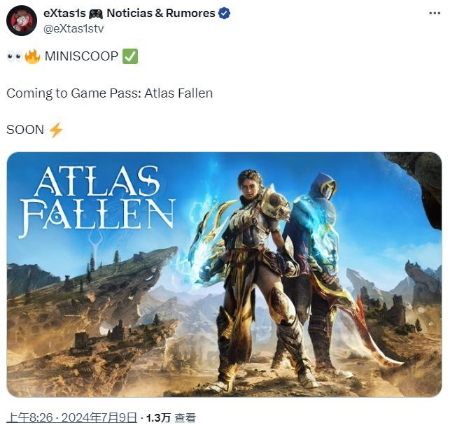Click the eXtas1s Noticias & Rumores display name
The height and width of the screenshot is (424, 451).
tap(129, 13)
